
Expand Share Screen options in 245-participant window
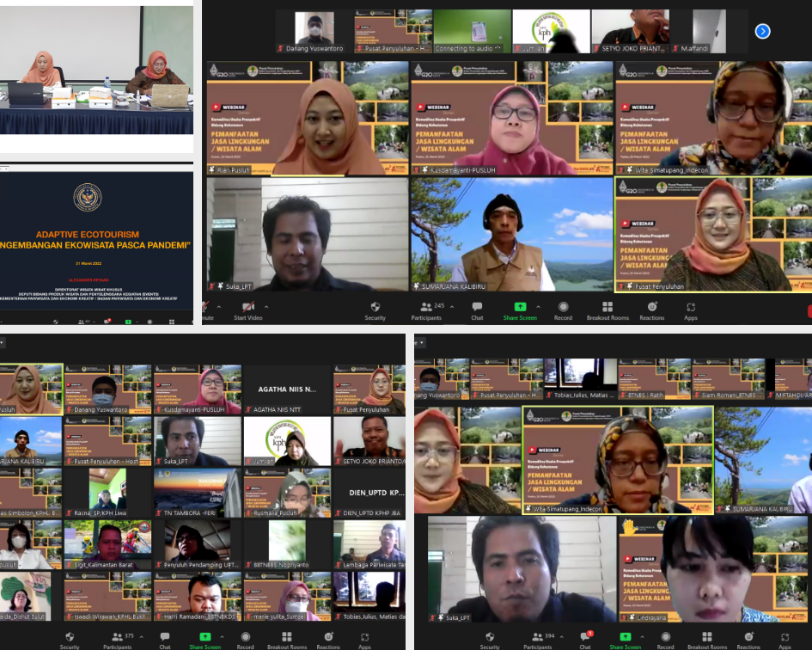click(538, 307)
